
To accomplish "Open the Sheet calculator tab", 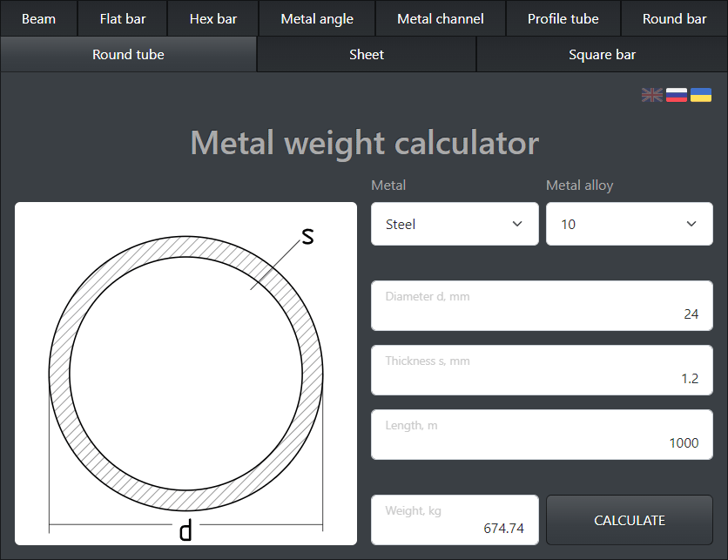I will [x=366, y=54].
